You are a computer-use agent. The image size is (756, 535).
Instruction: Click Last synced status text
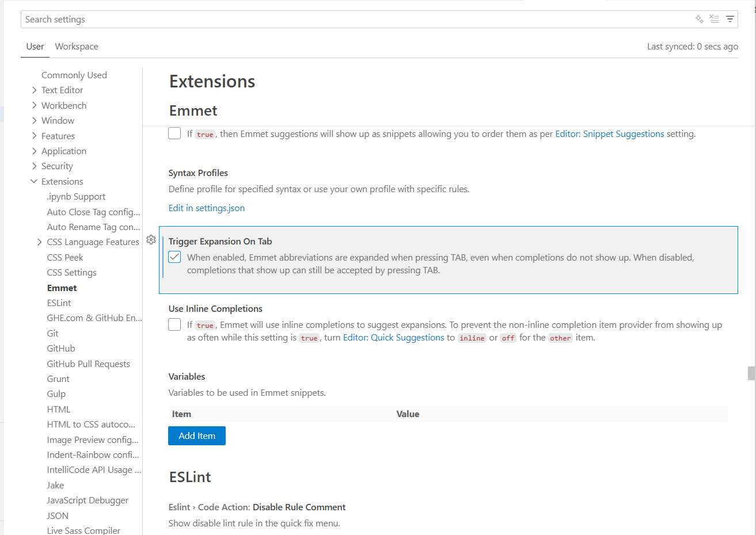693,47
